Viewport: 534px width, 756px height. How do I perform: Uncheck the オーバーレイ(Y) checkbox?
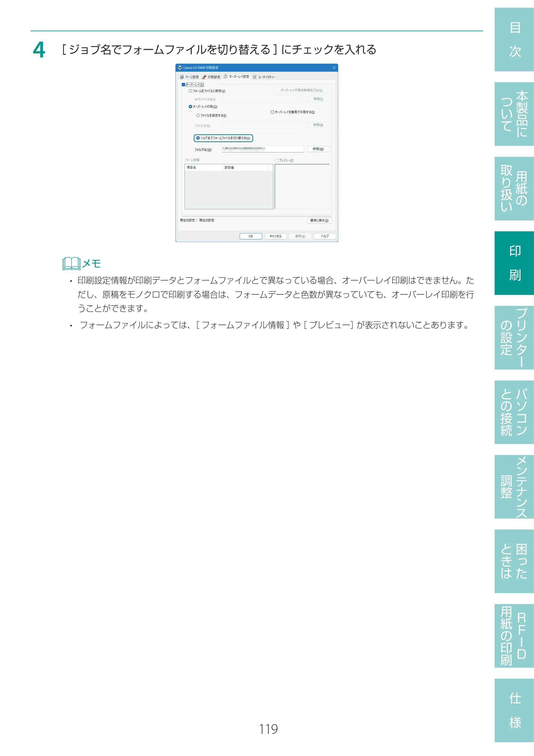coord(183,85)
